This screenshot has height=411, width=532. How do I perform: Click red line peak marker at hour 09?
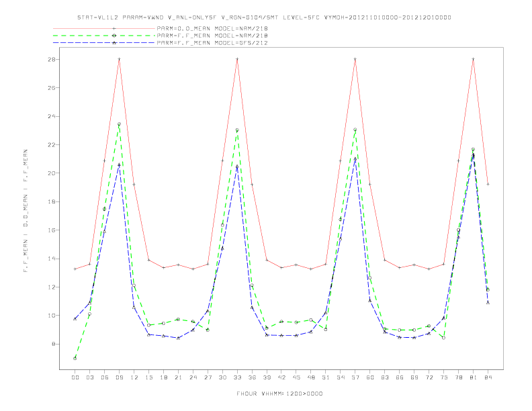[x=119, y=59]
